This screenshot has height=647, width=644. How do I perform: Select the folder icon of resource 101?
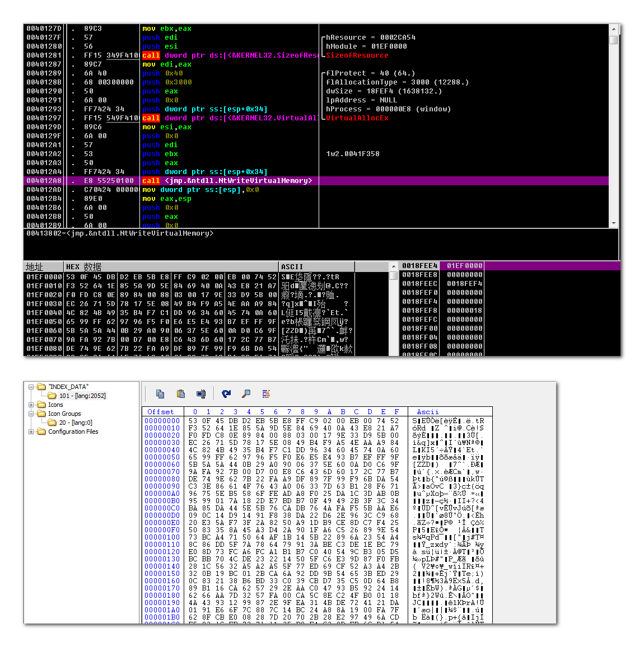coord(52,396)
